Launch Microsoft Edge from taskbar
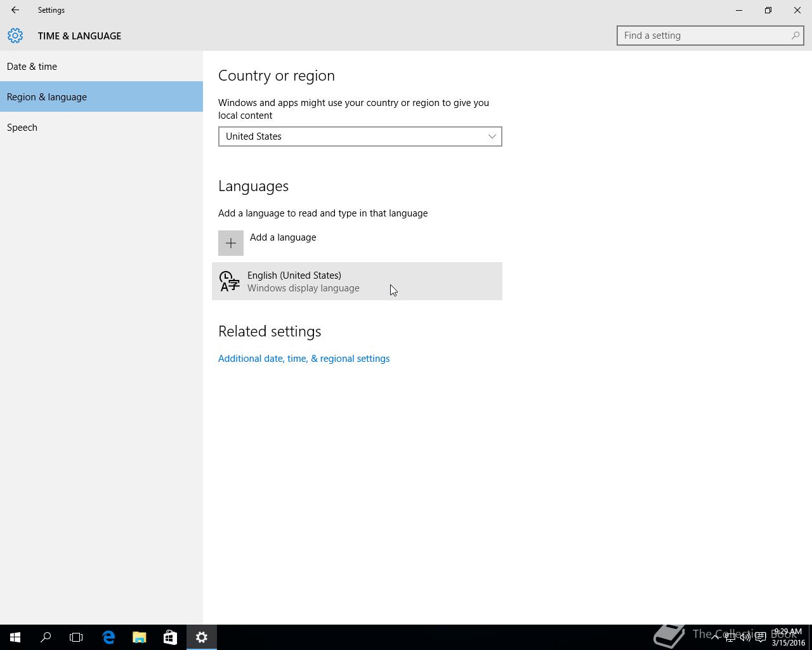The width and height of the screenshot is (812, 650). pos(108,637)
